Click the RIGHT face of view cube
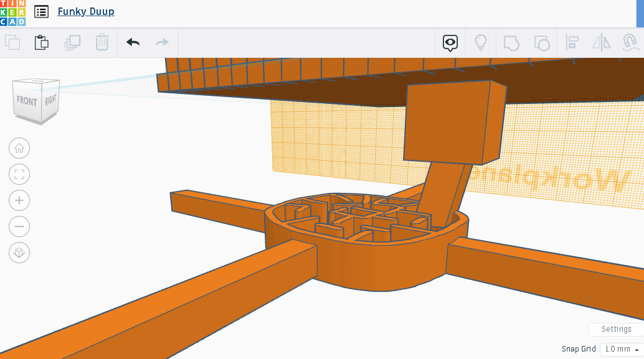644x359 pixels. [50, 100]
